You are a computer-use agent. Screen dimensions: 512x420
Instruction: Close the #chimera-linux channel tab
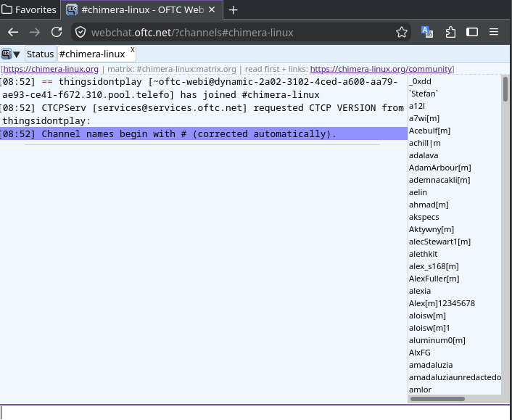point(132,49)
